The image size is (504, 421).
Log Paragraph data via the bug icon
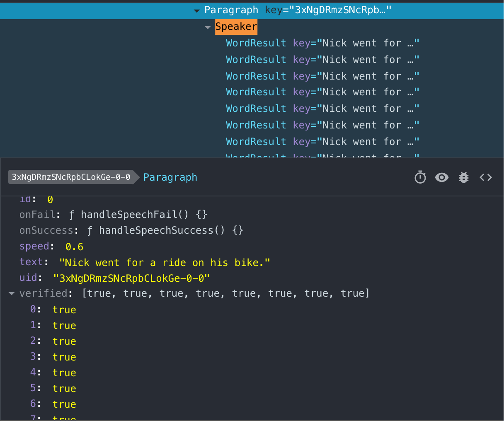click(x=463, y=177)
